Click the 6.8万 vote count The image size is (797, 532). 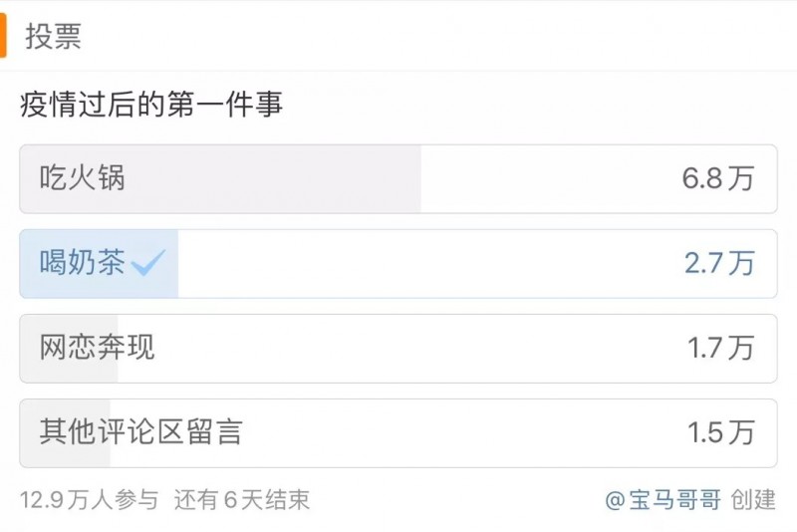point(718,179)
